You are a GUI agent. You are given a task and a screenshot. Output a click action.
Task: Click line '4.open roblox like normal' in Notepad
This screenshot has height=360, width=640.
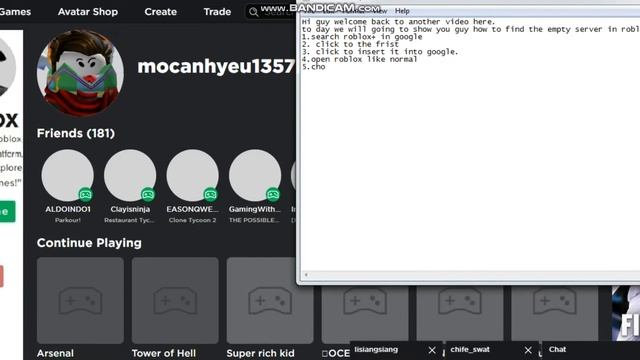click(x=360, y=59)
